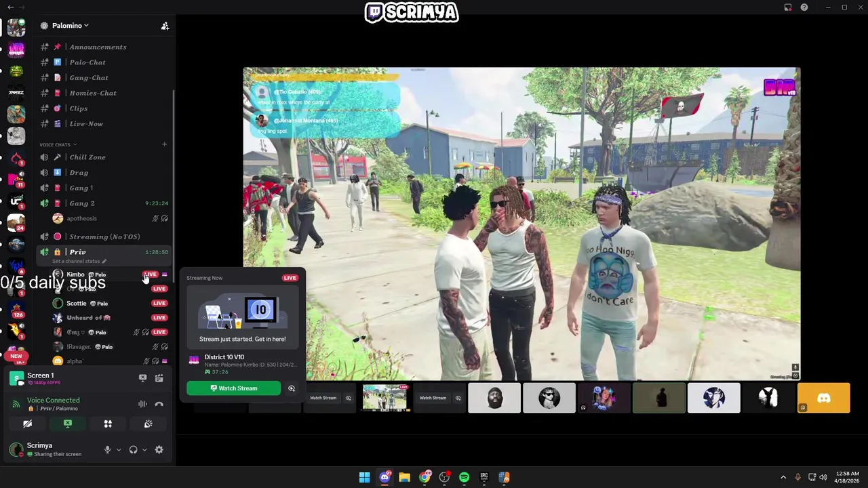Screen dimensions: 868x488
Task: Open the Clips text channel
Action: click(x=103, y=108)
